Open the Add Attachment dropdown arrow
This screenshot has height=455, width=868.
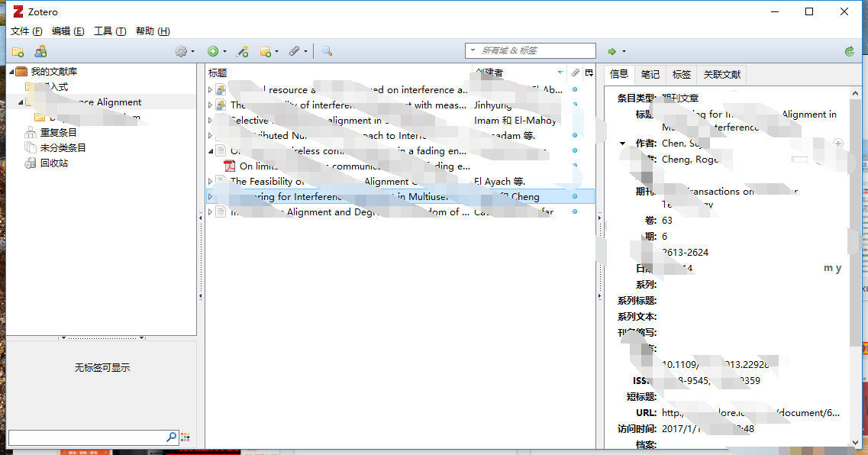pos(305,51)
